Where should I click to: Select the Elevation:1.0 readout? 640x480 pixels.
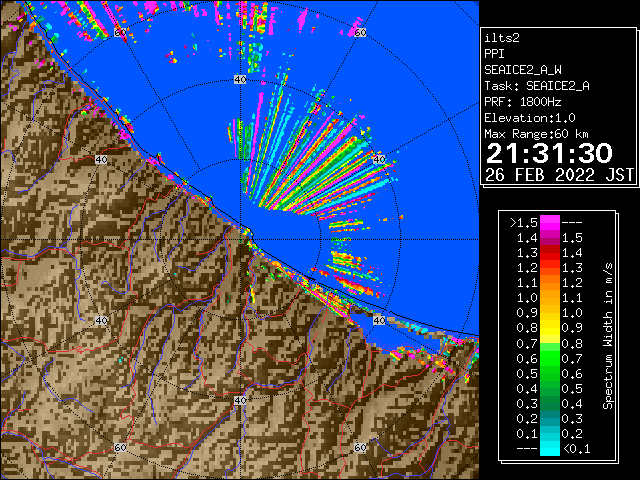530,118
